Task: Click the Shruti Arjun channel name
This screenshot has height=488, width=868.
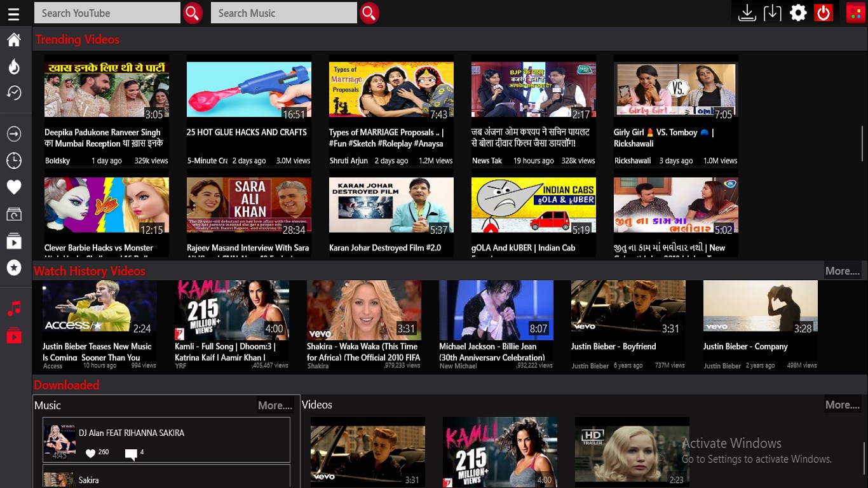Action: (349, 161)
